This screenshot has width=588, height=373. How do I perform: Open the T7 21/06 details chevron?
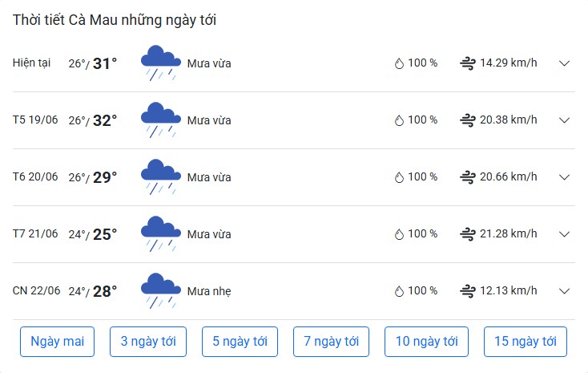(x=564, y=234)
